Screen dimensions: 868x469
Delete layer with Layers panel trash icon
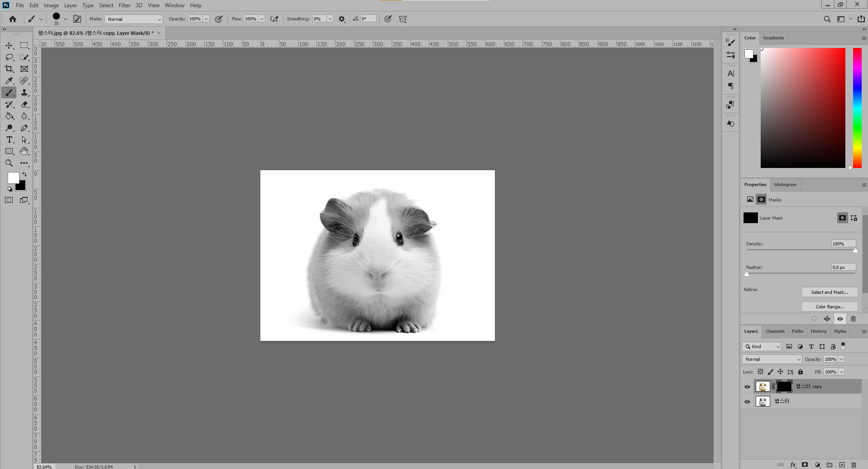point(854,465)
